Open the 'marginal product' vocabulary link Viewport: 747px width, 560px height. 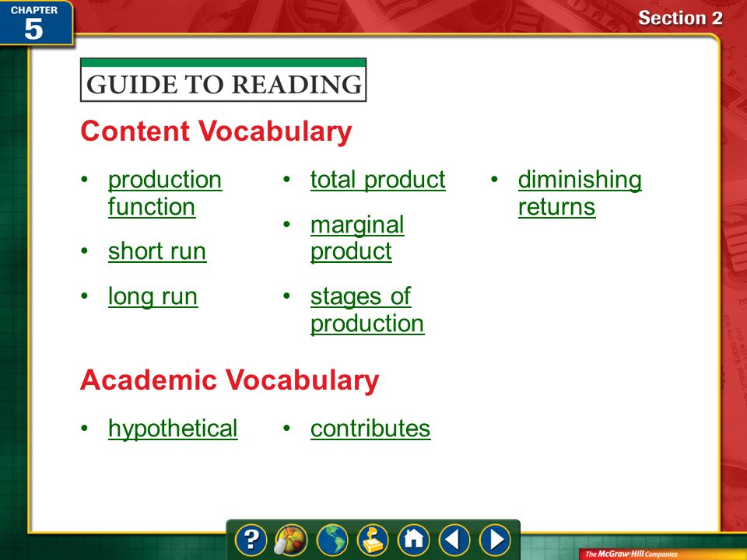pos(357,238)
